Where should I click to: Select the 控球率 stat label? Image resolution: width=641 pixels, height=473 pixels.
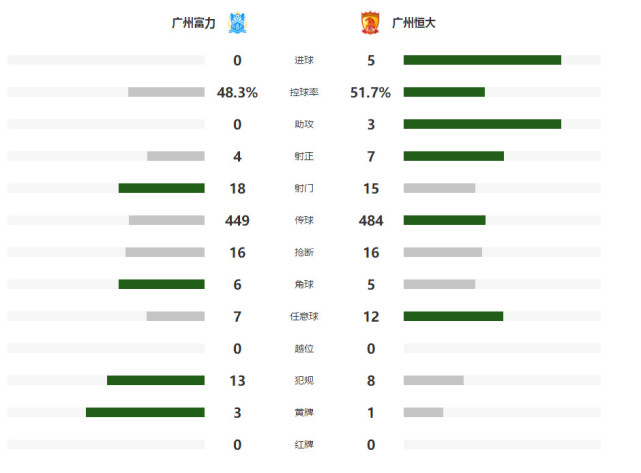tap(304, 92)
